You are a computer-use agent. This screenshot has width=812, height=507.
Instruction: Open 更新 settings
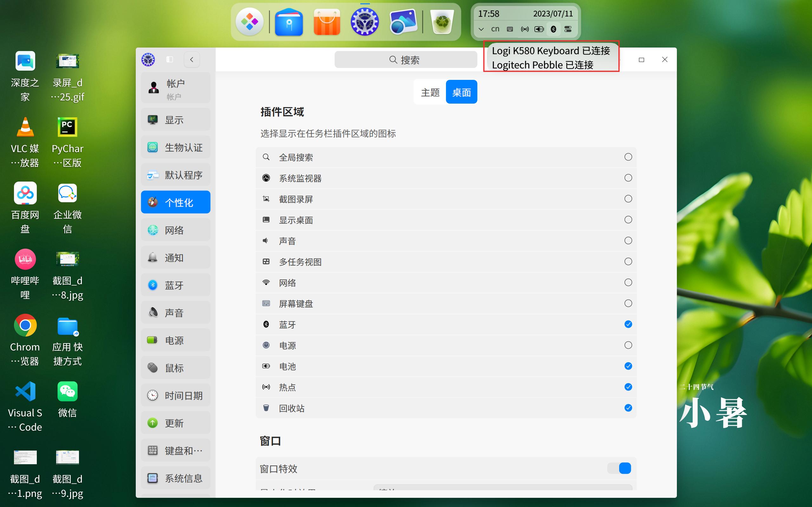tap(175, 423)
